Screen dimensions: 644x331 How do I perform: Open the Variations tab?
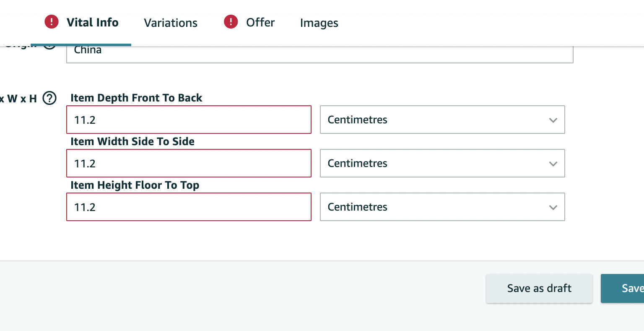click(171, 23)
